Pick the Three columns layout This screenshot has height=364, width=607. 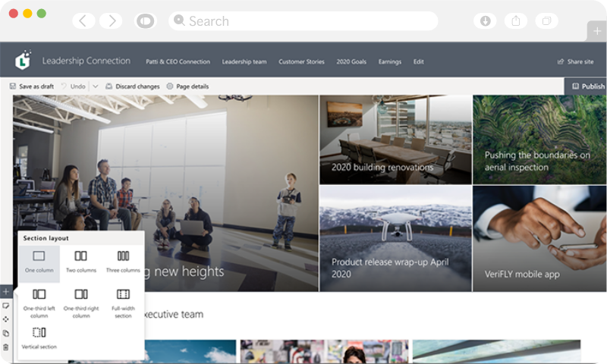pyautogui.click(x=123, y=262)
